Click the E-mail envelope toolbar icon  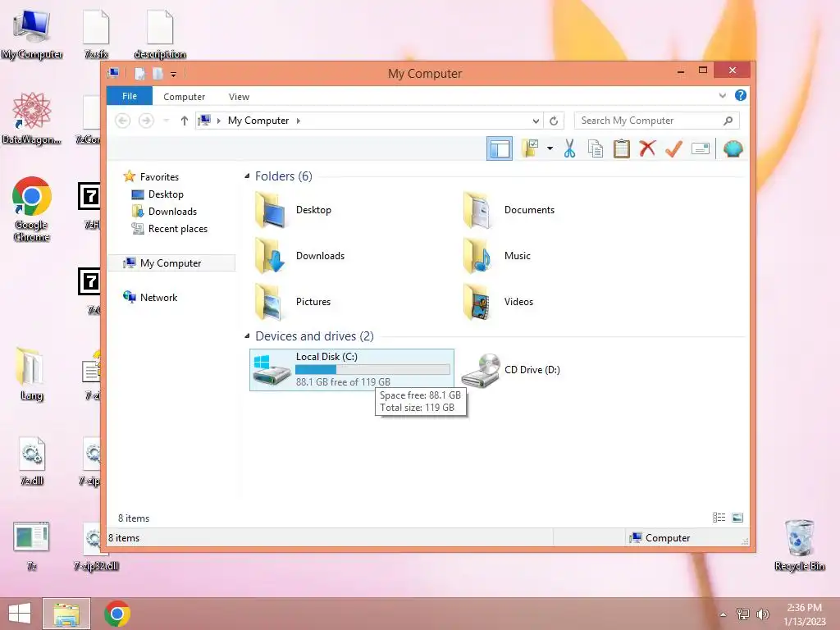(x=701, y=148)
